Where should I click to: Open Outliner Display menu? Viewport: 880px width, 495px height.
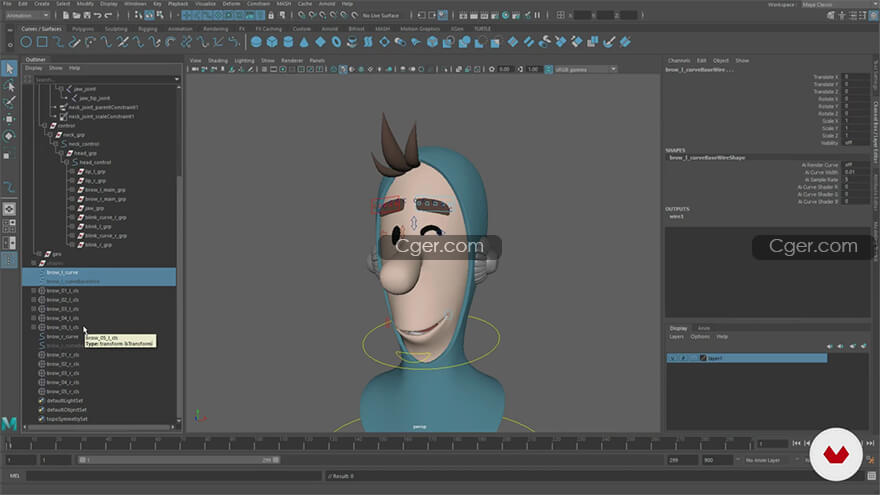point(34,68)
